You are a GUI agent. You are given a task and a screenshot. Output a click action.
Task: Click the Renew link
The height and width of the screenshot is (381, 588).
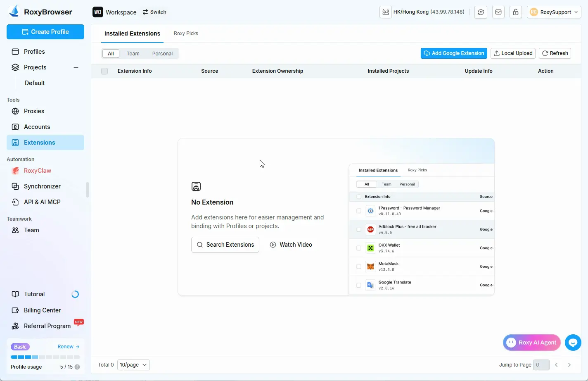pyautogui.click(x=69, y=347)
